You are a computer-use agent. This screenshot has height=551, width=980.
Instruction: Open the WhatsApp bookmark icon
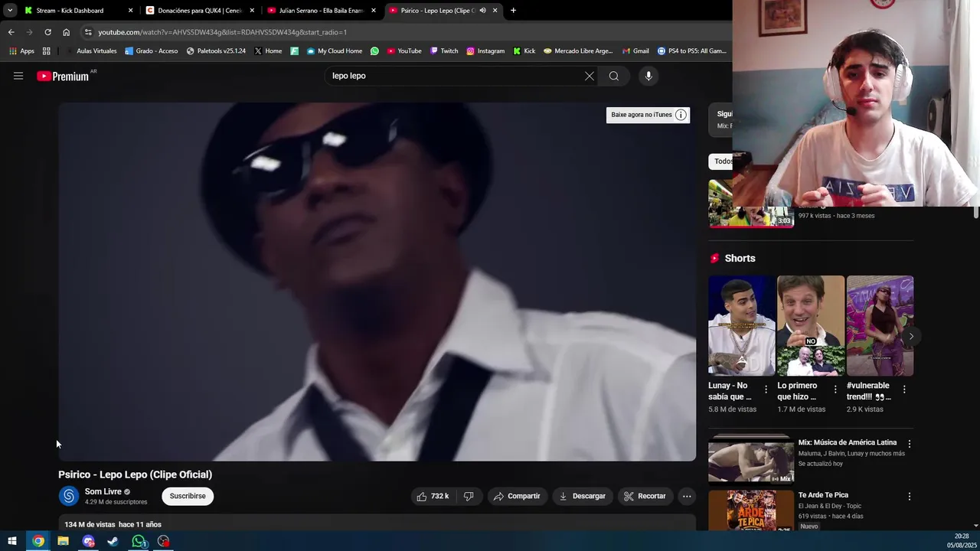pos(374,51)
